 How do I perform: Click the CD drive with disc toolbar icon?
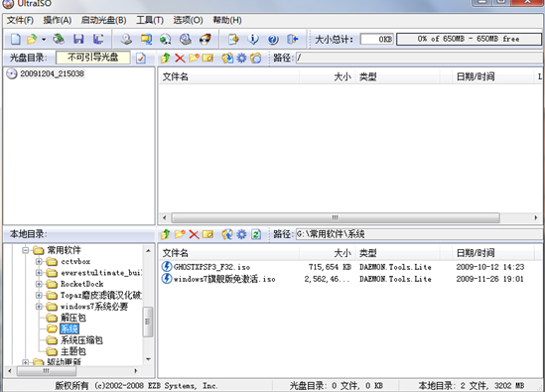(186, 39)
